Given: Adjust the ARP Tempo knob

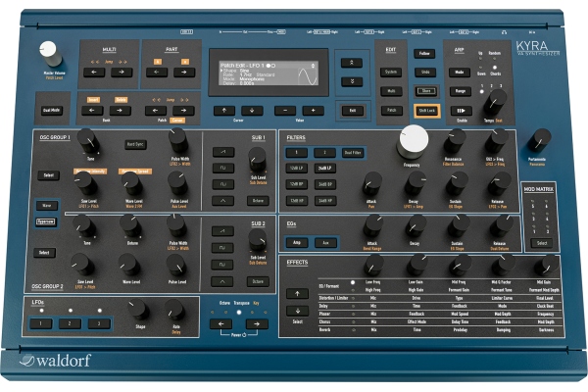Looking at the screenshot, I should [x=495, y=102].
